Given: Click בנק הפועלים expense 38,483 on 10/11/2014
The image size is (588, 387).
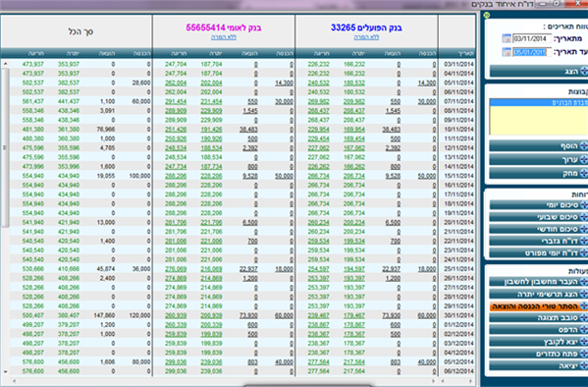Looking at the screenshot, I should tap(391, 129).
